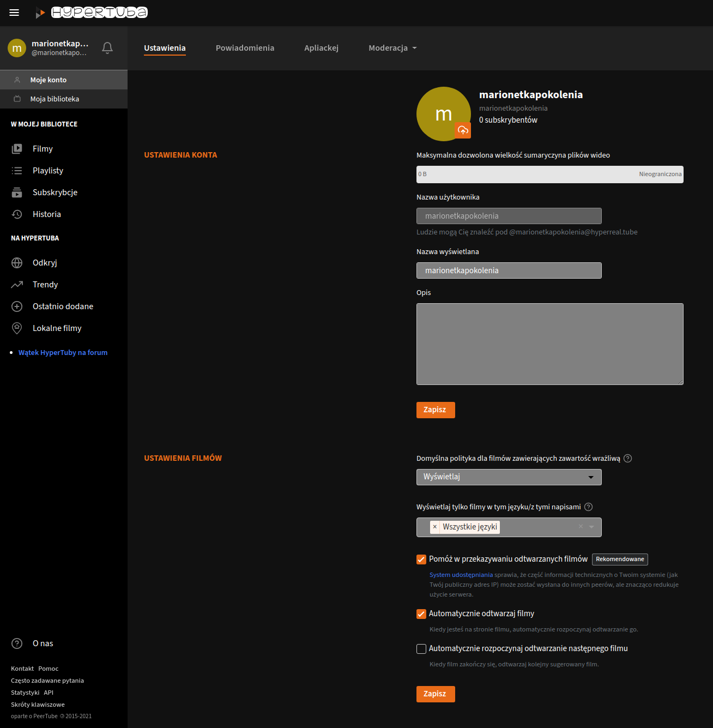Switch to the Apliackej tab
The image size is (713, 728).
coord(321,48)
